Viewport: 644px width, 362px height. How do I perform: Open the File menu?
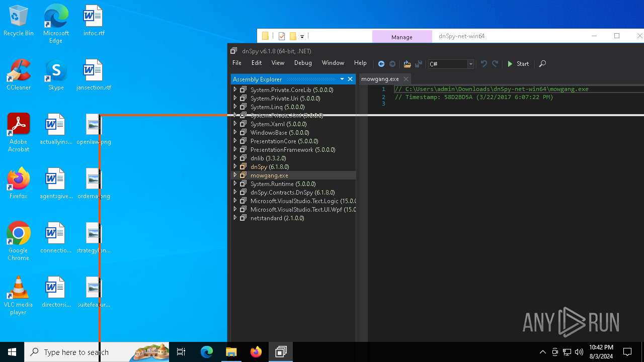[x=237, y=63]
